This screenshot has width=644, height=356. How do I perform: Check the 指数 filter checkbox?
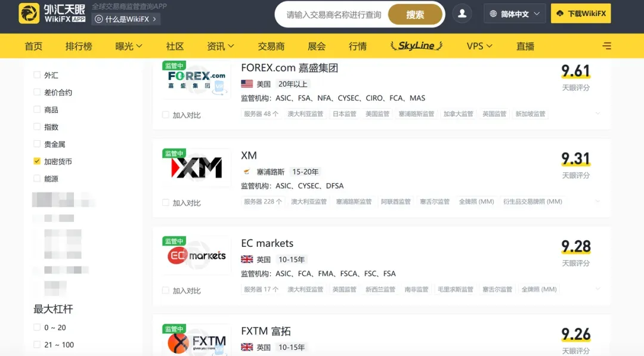37,126
